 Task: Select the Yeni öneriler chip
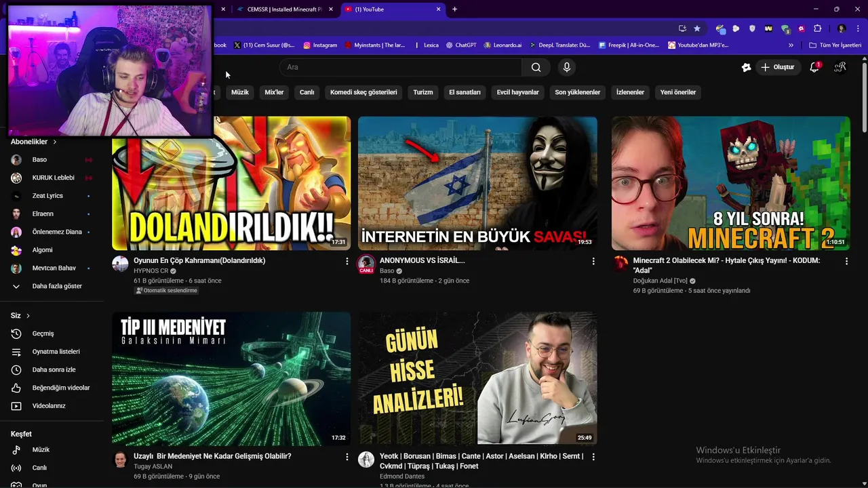coord(678,92)
